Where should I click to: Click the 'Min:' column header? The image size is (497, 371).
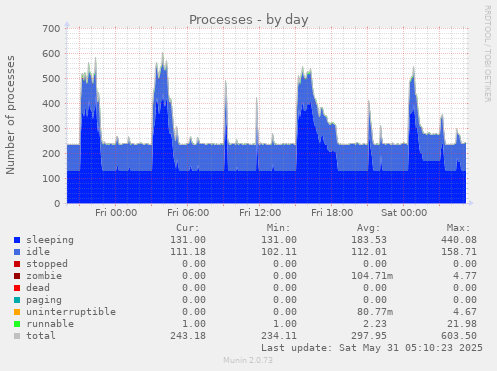[278, 228]
